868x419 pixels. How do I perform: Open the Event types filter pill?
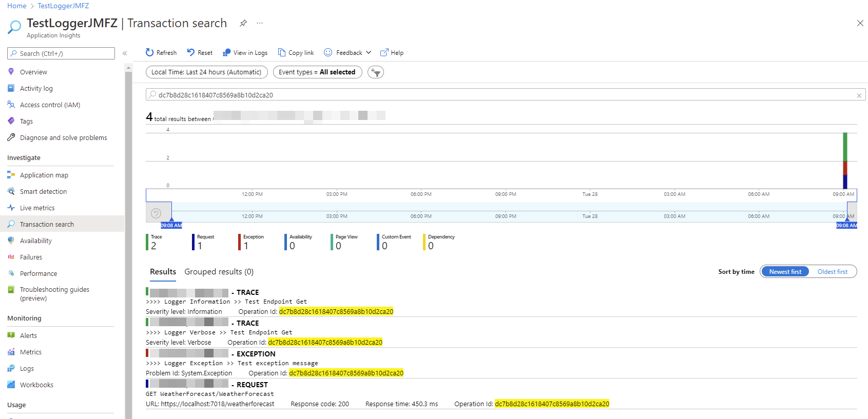coord(317,72)
